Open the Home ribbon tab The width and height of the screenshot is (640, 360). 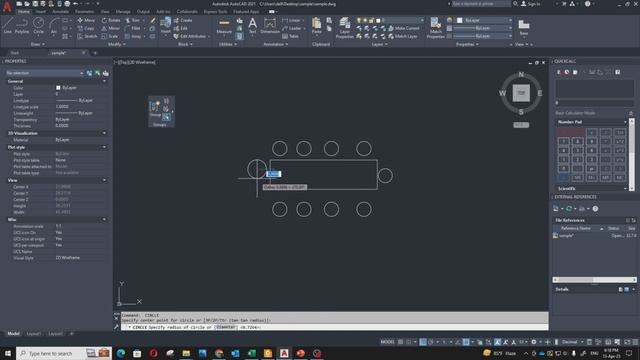point(24,12)
